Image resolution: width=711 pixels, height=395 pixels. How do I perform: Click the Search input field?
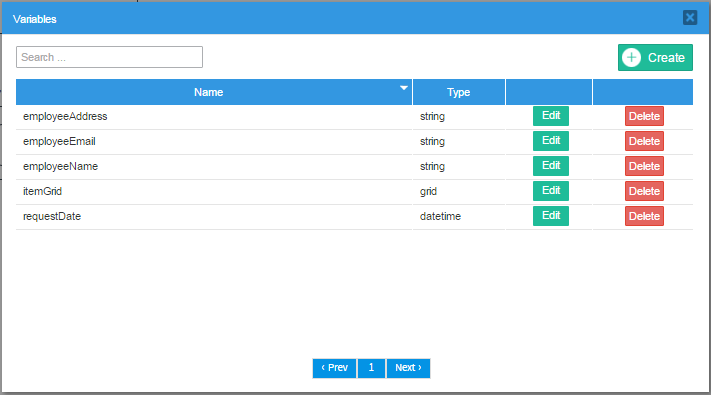[109, 57]
